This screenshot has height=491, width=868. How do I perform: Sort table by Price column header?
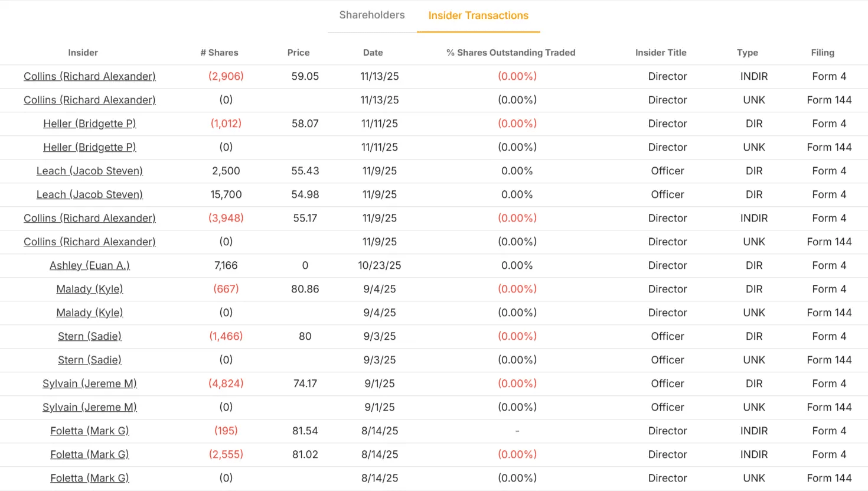(x=298, y=53)
